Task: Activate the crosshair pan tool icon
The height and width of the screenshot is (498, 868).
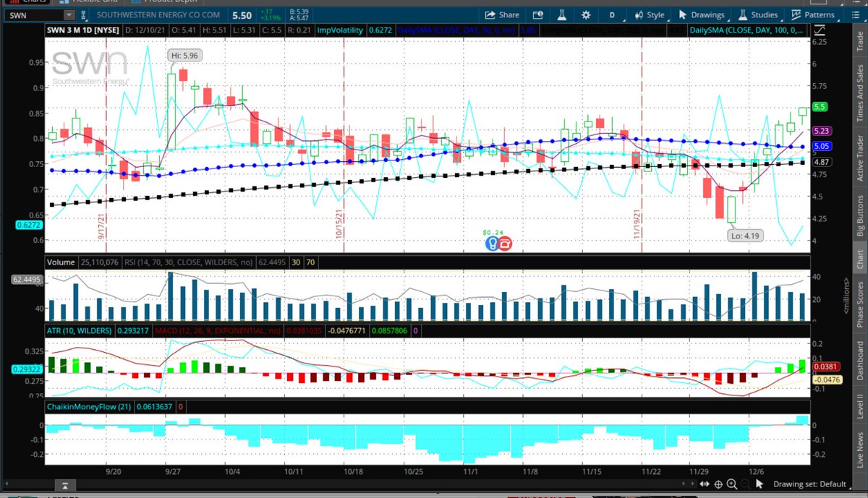Action: 719,484
